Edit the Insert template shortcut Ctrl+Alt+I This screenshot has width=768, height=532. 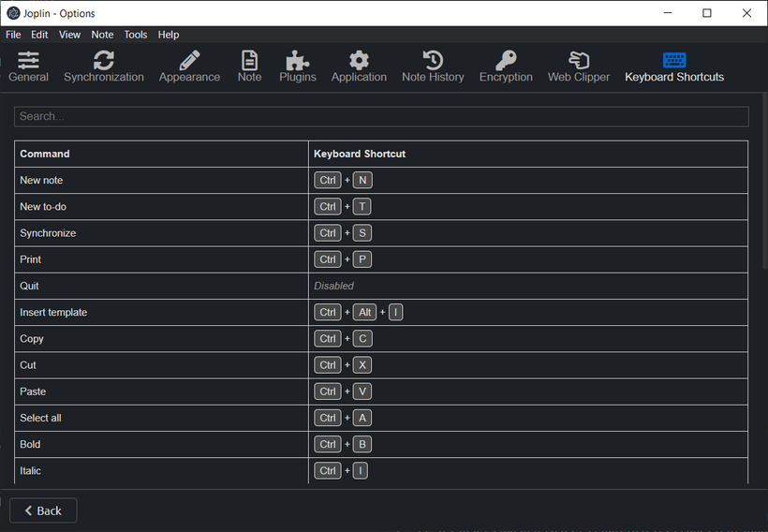[359, 313]
